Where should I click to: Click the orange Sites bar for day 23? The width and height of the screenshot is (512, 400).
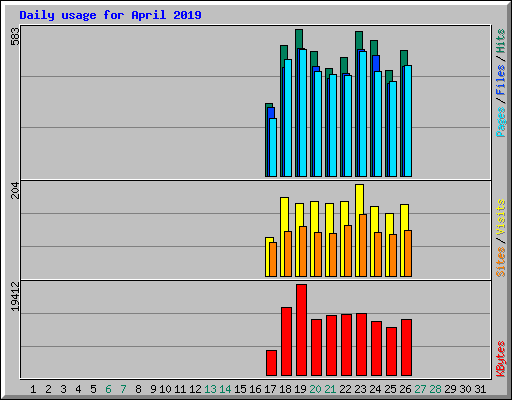click(x=363, y=245)
